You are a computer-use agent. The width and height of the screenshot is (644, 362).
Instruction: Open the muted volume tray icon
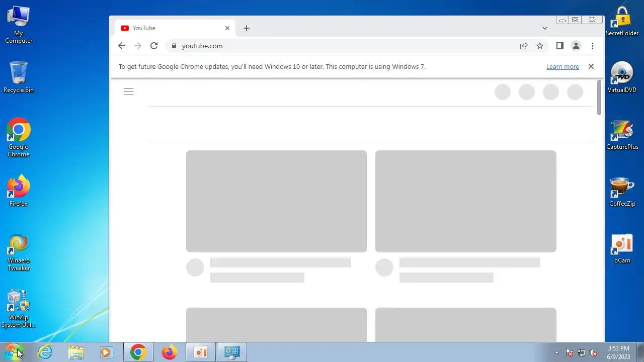tap(593, 352)
